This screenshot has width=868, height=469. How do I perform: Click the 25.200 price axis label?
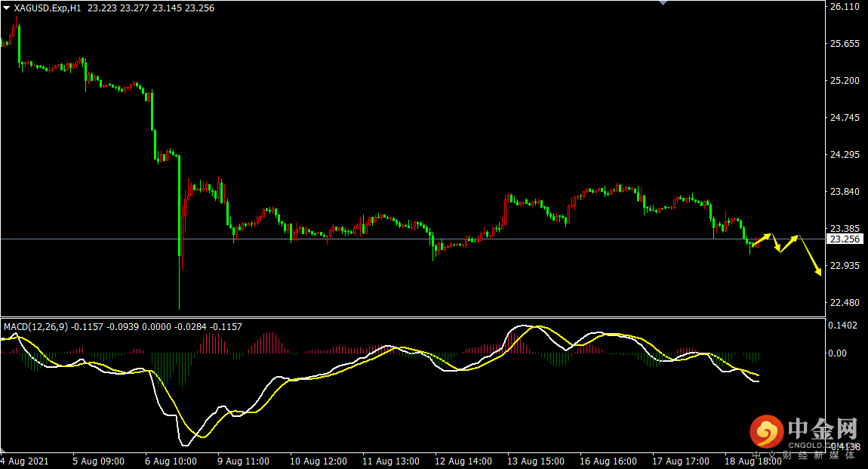845,81
